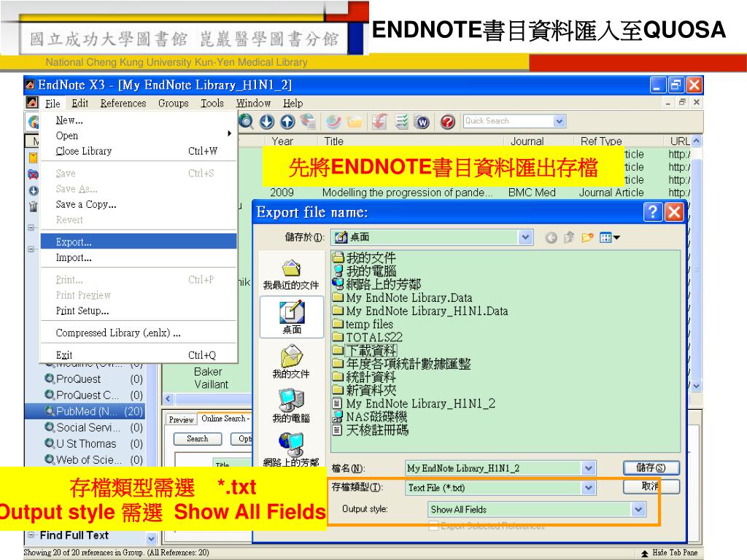
Task: Select 我最近的文件 in the places bar
Action: tap(291, 275)
